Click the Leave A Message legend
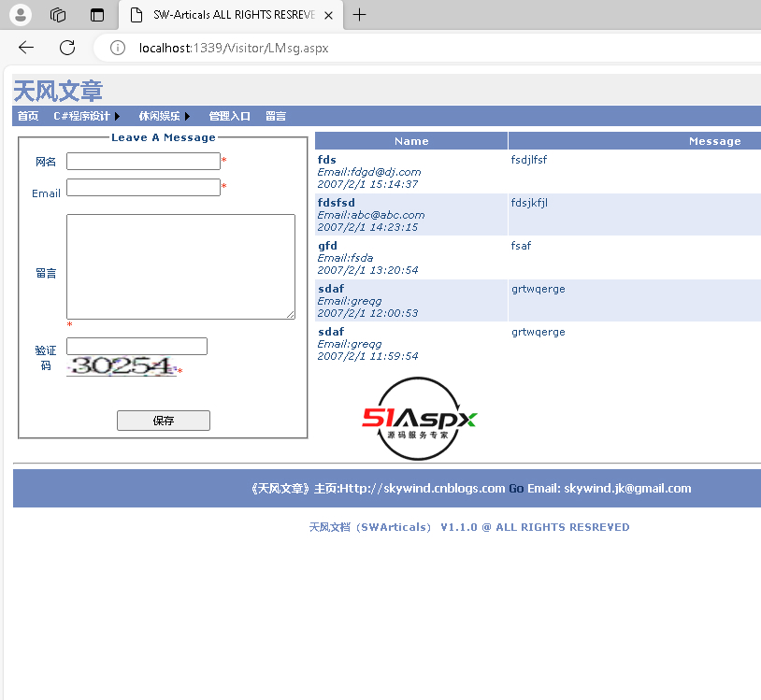The height and width of the screenshot is (700, 761). (x=163, y=137)
